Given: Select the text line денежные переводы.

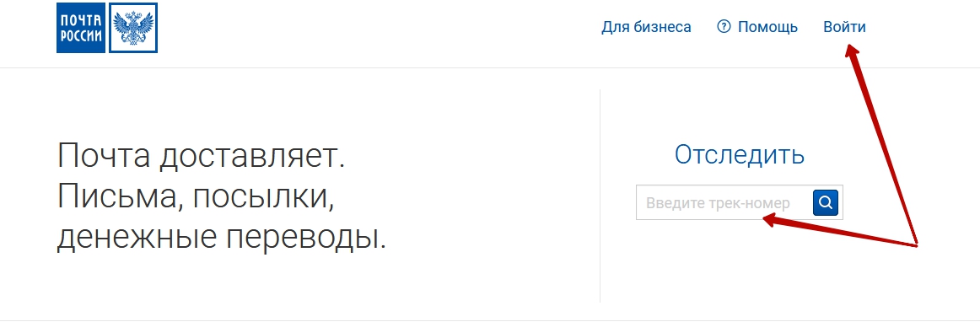Looking at the screenshot, I should pyautogui.click(x=222, y=238).
